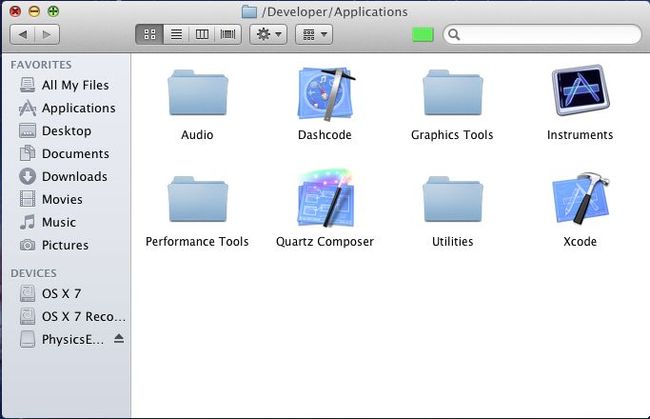The width and height of the screenshot is (650, 419).
Task: Open Pictures from the sidebar
Action: (66, 245)
